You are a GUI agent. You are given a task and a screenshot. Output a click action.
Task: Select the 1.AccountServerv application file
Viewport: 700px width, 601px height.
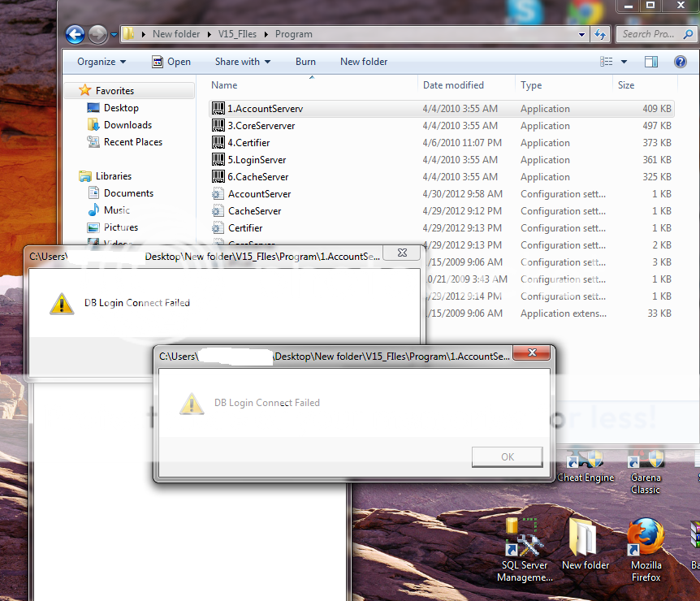pyautogui.click(x=265, y=109)
